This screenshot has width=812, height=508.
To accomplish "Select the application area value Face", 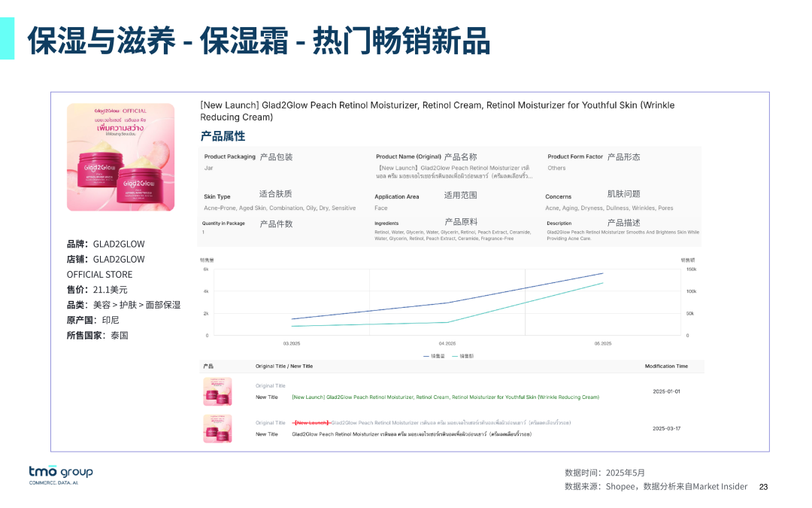I will click(381, 208).
